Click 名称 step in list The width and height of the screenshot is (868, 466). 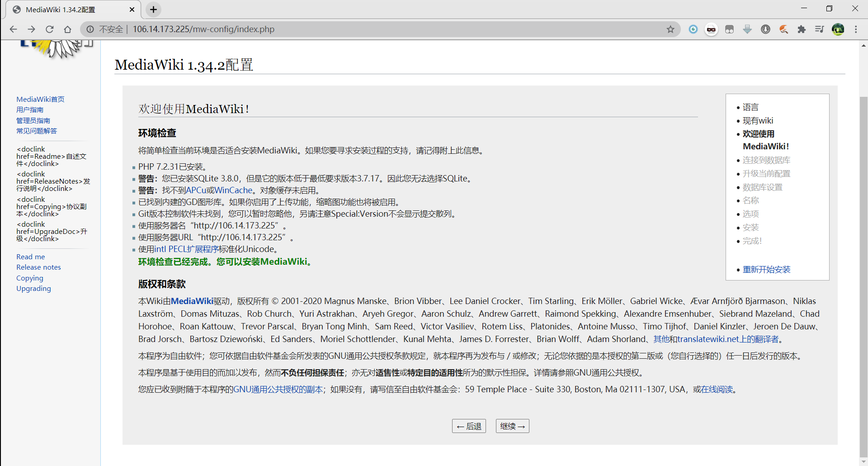tap(750, 200)
